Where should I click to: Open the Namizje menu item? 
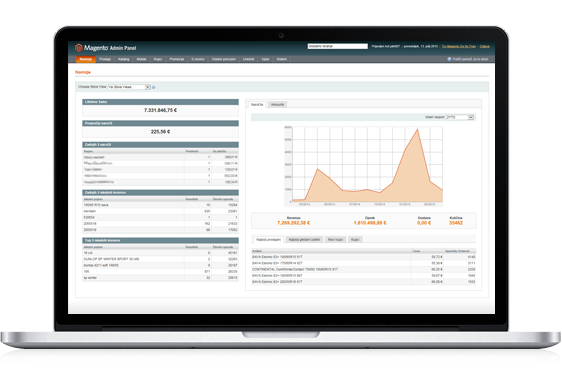pyautogui.click(x=86, y=59)
